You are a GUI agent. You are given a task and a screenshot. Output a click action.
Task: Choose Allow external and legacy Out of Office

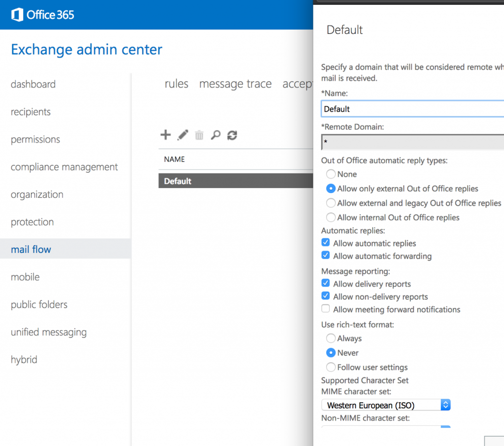[331, 203]
